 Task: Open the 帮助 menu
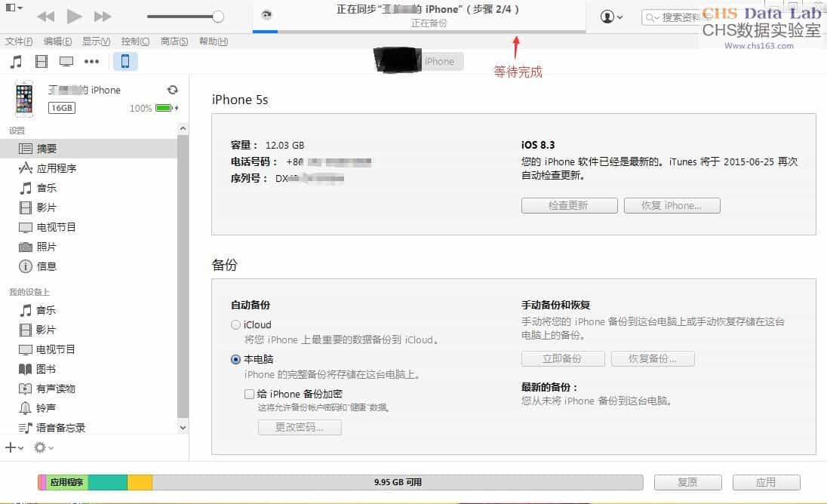tap(214, 41)
